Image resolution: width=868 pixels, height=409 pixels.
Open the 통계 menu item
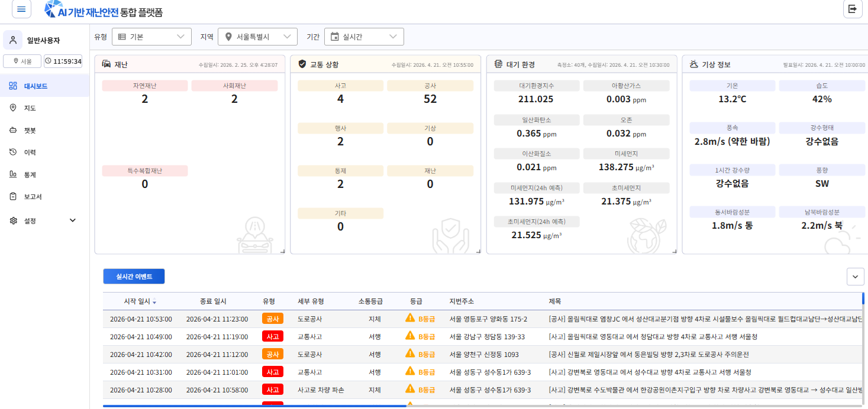(44, 174)
